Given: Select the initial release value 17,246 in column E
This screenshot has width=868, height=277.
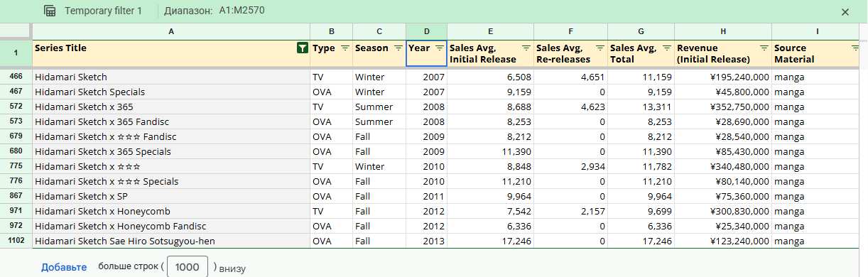Looking at the screenshot, I should [x=490, y=241].
